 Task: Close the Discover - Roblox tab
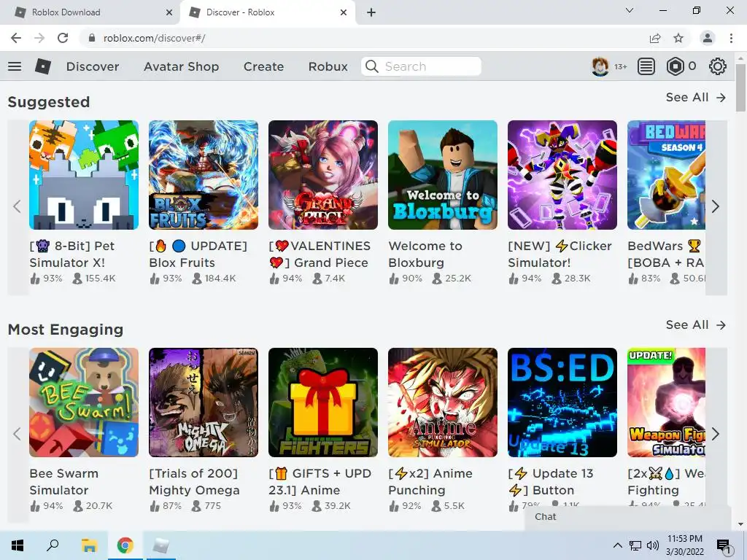[x=344, y=12]
